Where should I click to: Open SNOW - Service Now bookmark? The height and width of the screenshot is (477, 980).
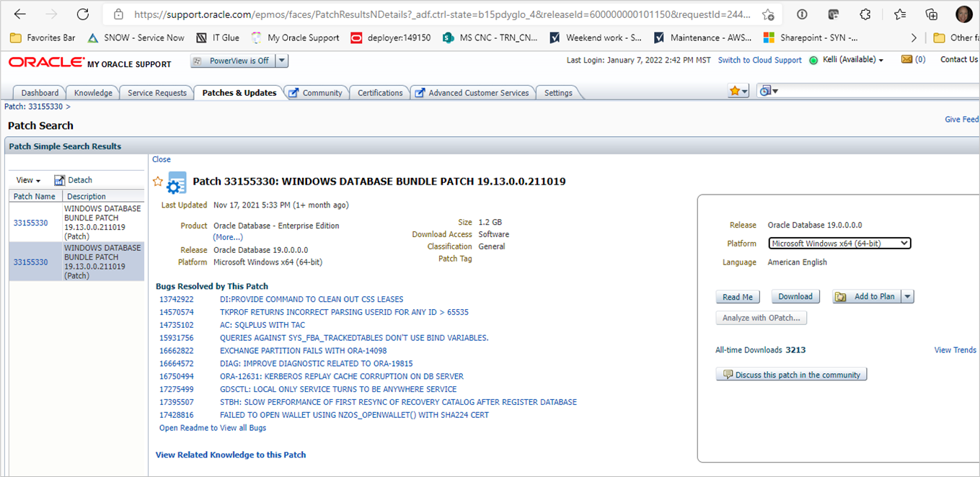(136, 37)
